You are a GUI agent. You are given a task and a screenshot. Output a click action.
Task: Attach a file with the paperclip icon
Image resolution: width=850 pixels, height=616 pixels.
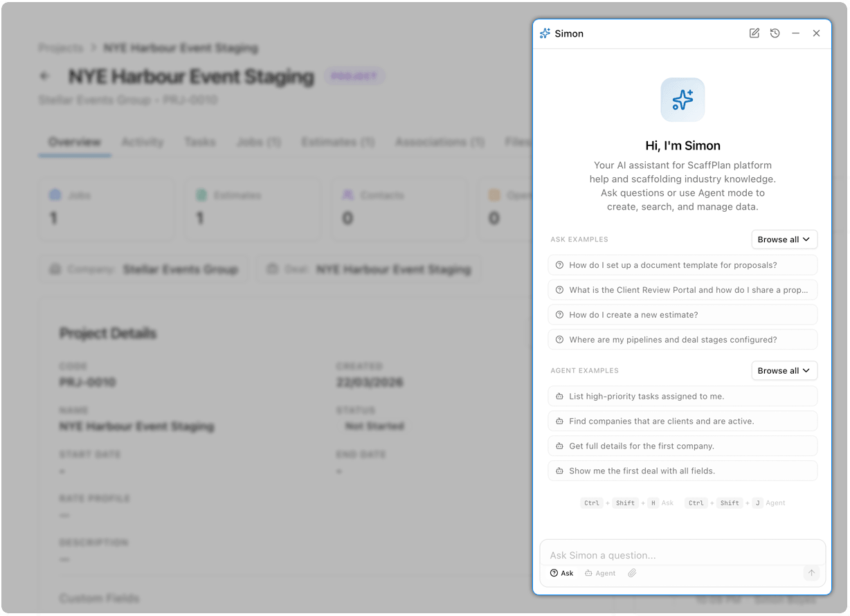click(x=631, y=573)
